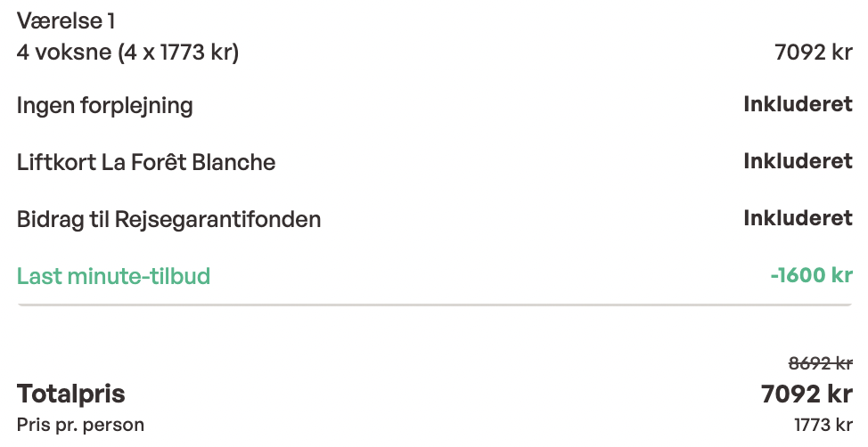Click the Ingen forplejning label
The image size is (868, 447).
click(x=105, y=106)
